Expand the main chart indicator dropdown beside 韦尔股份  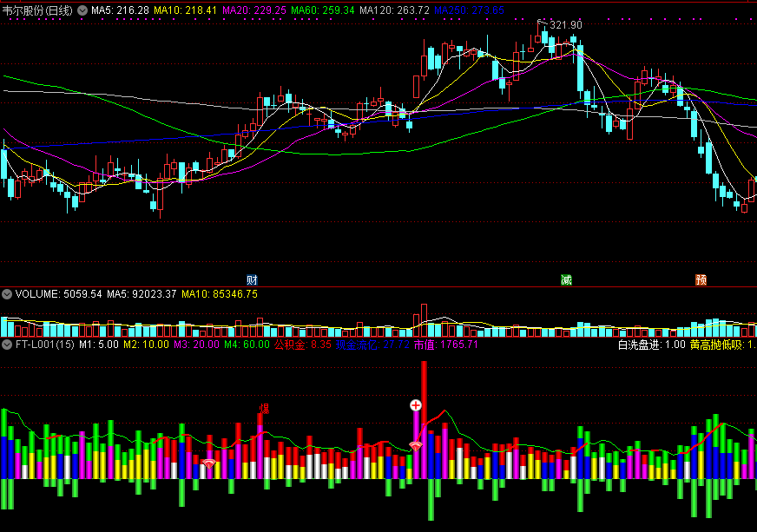82,10
